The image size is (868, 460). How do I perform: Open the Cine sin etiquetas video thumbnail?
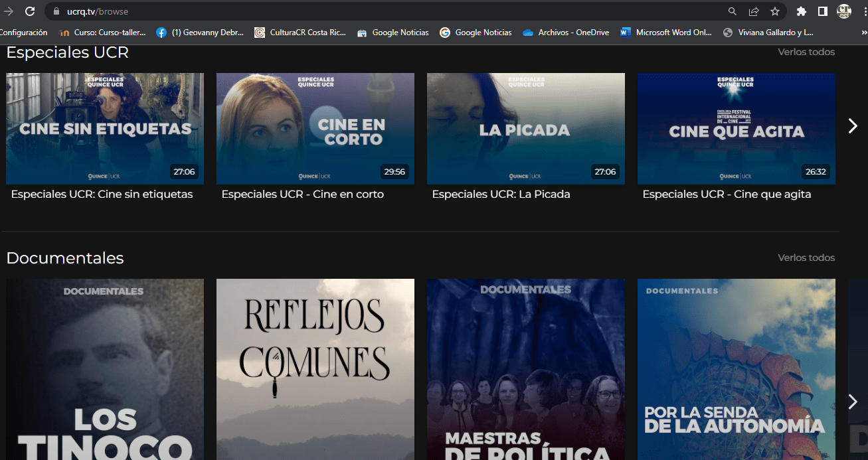point(105,129)
